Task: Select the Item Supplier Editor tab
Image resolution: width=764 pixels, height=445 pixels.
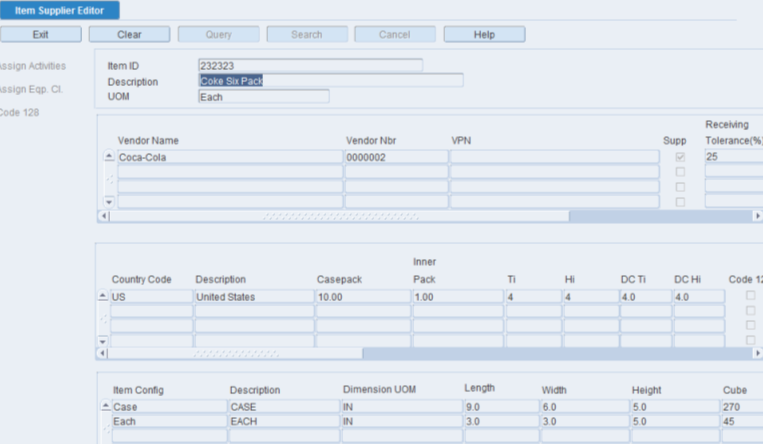Action: [59, 10]
